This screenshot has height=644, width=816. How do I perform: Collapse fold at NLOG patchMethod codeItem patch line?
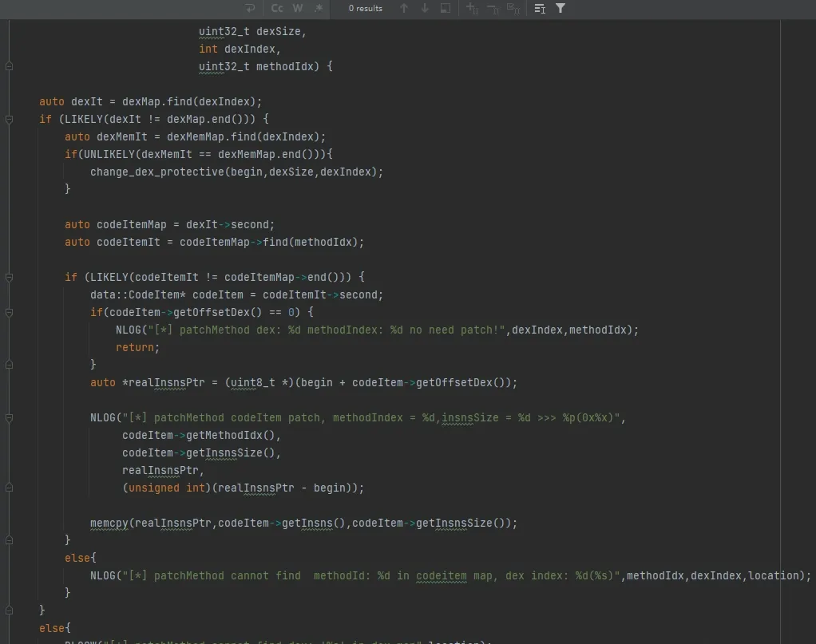pyautogui.click(x=9, y=418)
